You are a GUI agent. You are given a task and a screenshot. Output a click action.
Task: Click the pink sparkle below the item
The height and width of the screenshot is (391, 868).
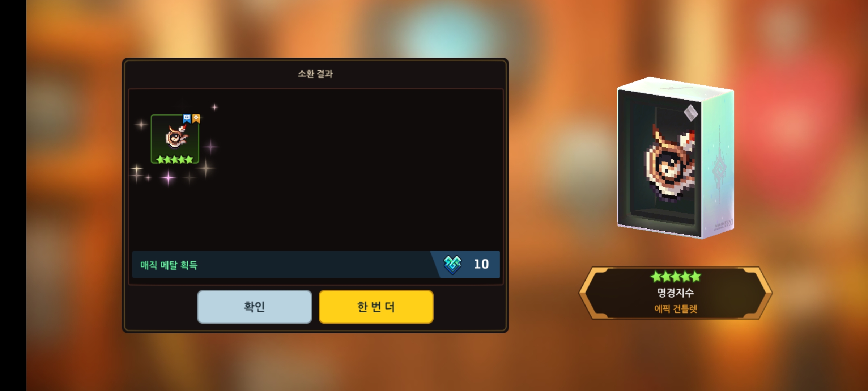(x=168, y=177)
